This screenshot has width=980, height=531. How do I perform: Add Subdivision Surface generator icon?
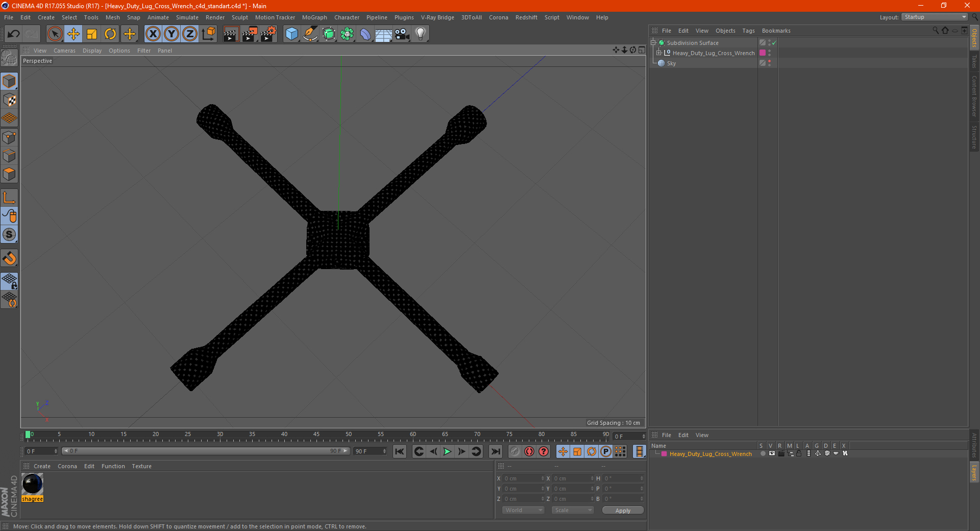click(x=329, y=34)
